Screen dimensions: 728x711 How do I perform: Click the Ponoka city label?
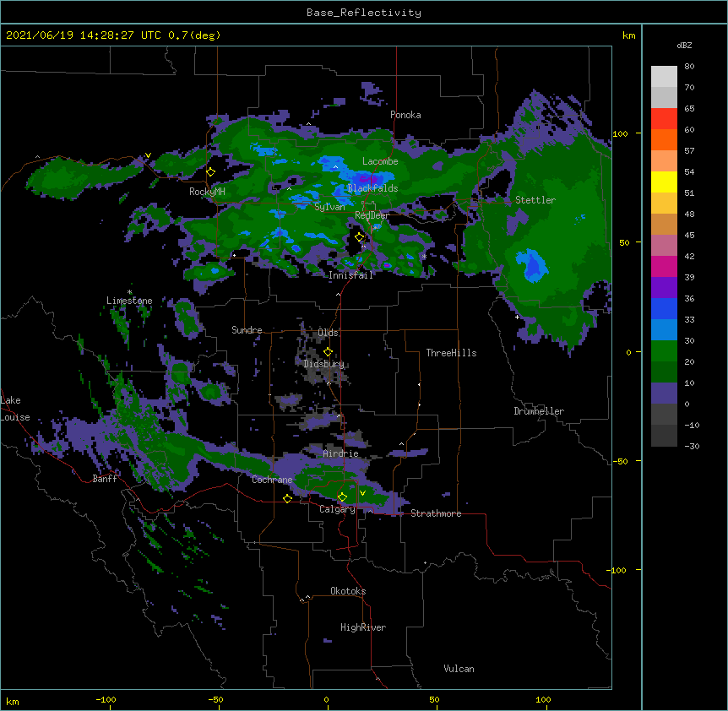(405, 115)
